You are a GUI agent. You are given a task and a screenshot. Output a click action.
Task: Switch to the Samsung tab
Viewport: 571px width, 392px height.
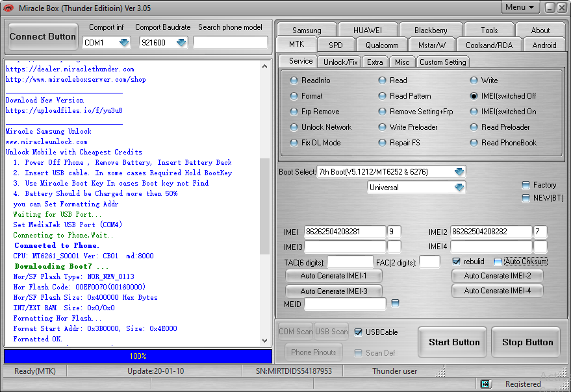click(x=307, y=31)
